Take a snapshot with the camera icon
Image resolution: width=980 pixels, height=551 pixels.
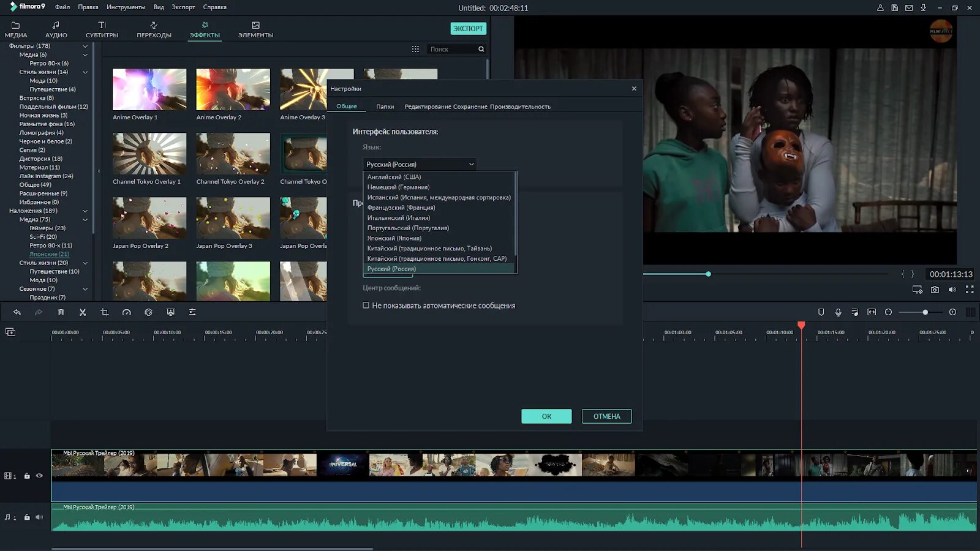click(x=935, y=290)
